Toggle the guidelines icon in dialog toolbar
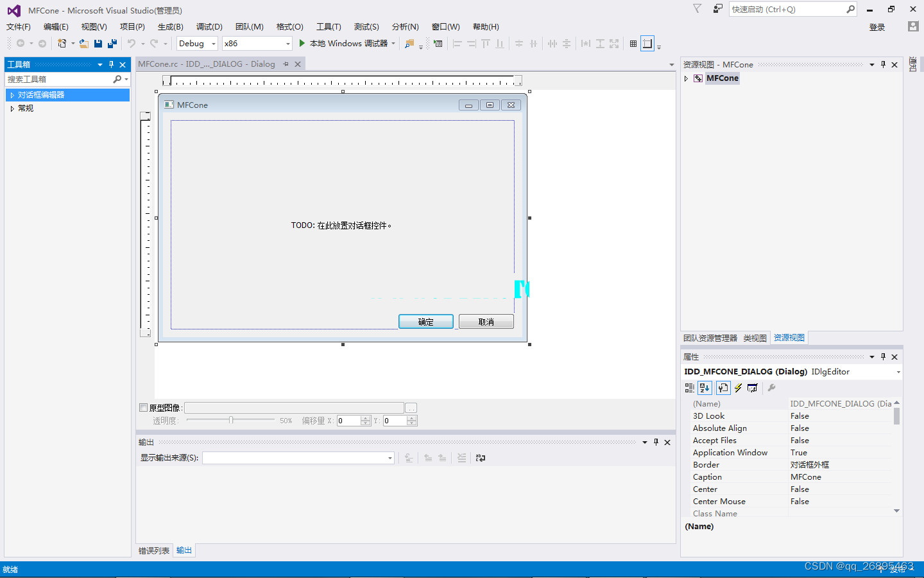This screenshot has height=578, width=924. tap(647, 44)
